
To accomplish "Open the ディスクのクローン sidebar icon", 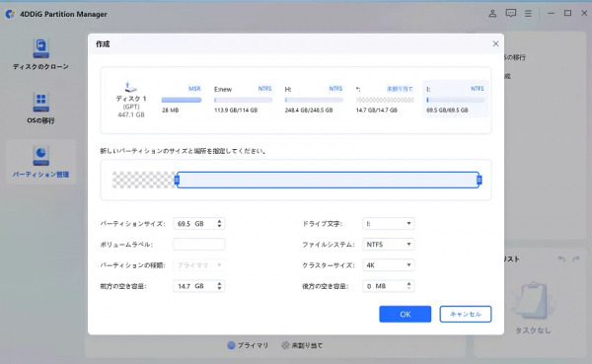I will pyautogui.click(x=40, y=48).
